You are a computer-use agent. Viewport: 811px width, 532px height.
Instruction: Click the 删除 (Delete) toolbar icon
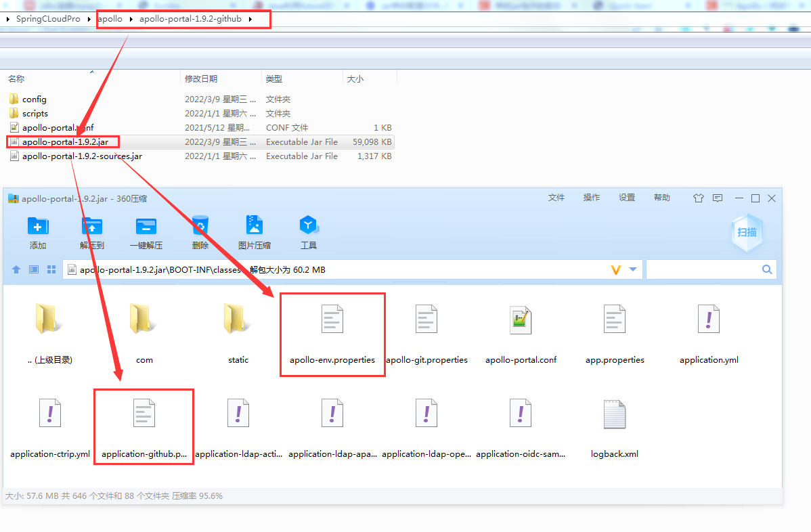(x=200, y=233)
